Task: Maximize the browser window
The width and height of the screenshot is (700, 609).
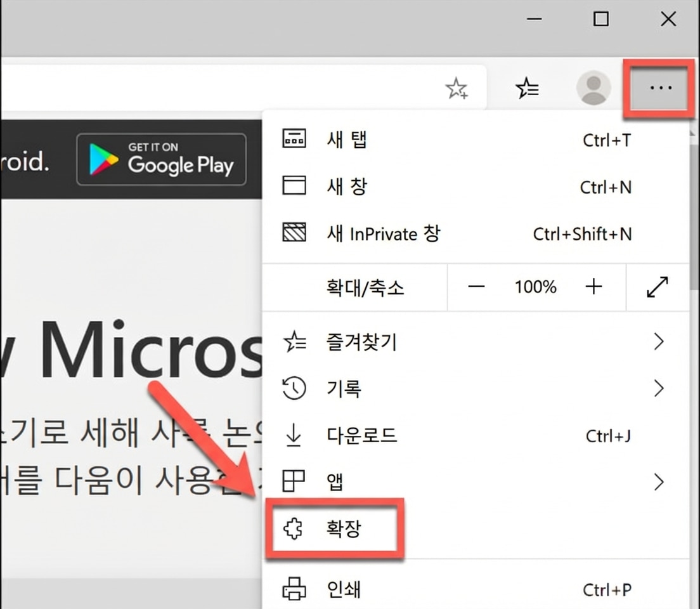Action: click(x=600, y=19)
